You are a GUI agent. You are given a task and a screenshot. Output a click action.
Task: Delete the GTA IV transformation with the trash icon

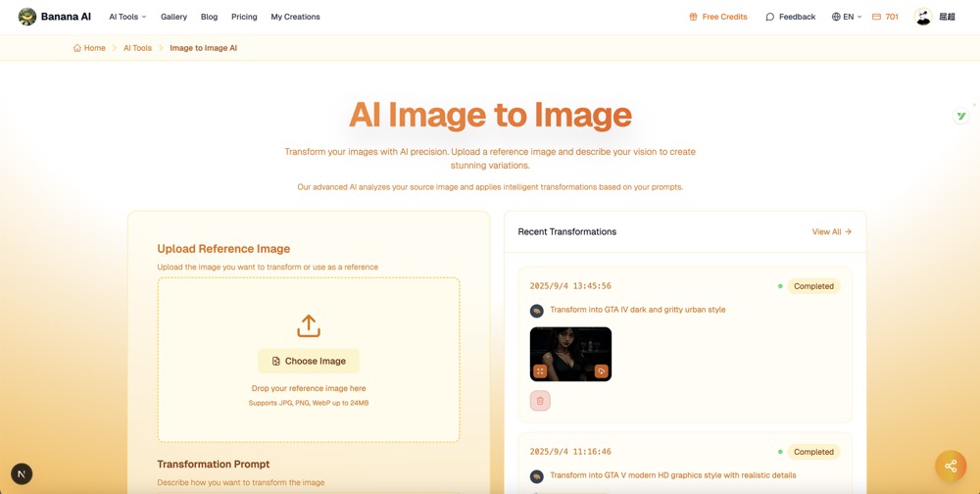coord(540,401)
